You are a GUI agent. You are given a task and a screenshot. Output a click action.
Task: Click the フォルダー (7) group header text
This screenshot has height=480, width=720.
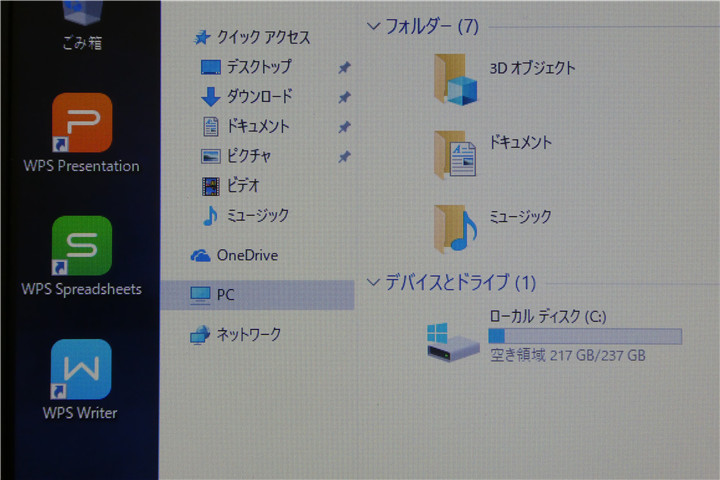(432, 26)
